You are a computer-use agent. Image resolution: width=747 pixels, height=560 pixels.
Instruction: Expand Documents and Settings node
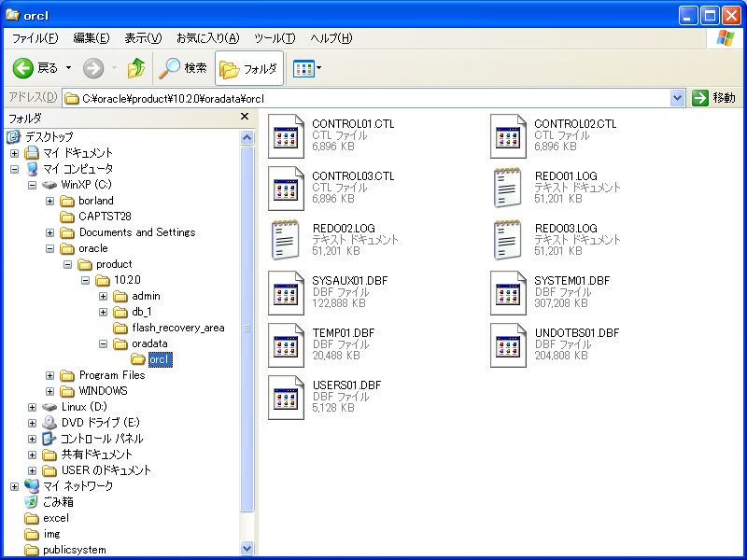pyautogui.click(x=50, y=232)
